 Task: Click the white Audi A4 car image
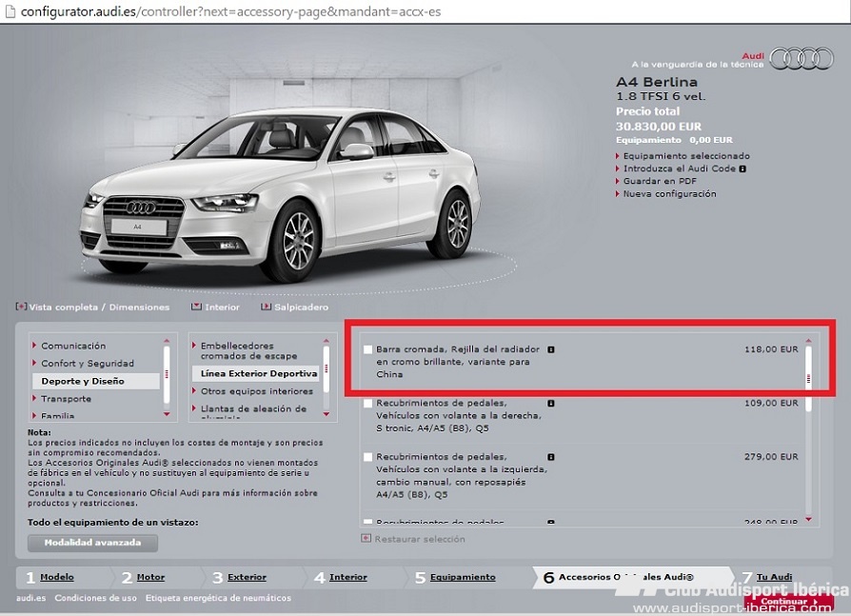(280, 195)
